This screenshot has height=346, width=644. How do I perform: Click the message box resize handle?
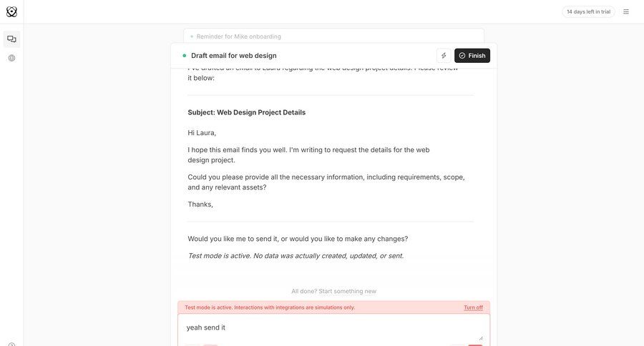(x=480, y=337)
